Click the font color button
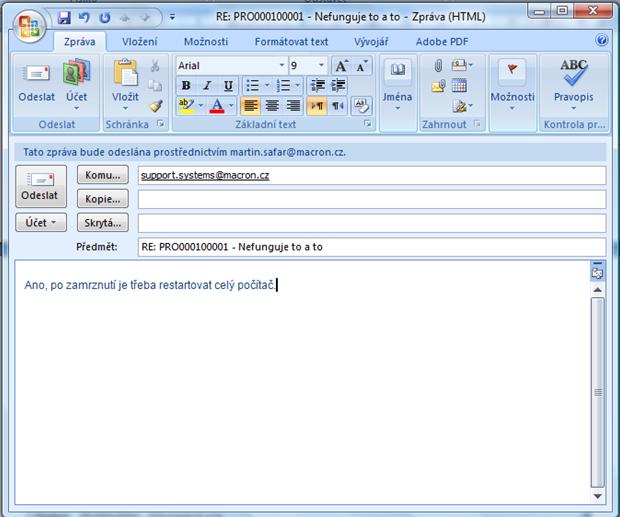 (x=218, y=106)
